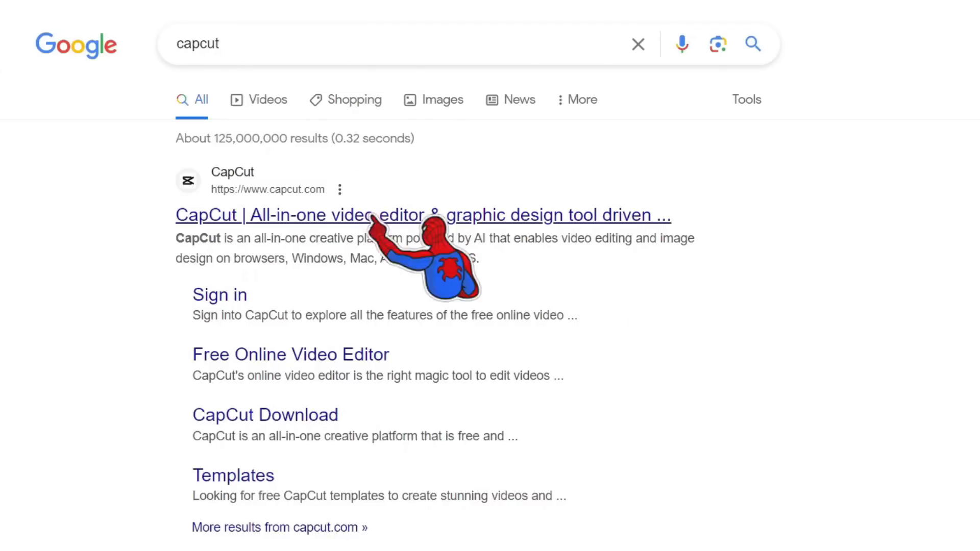Start voice search with microphone icon

tap(682, 44)
